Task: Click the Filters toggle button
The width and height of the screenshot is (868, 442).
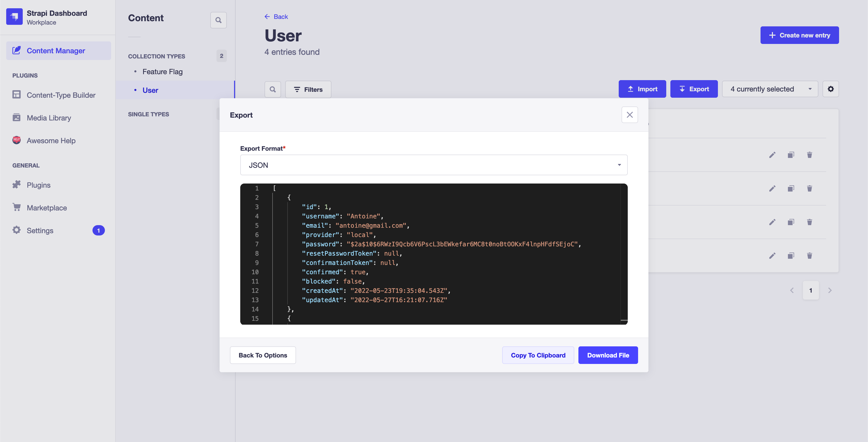Action: click(308, 89)
